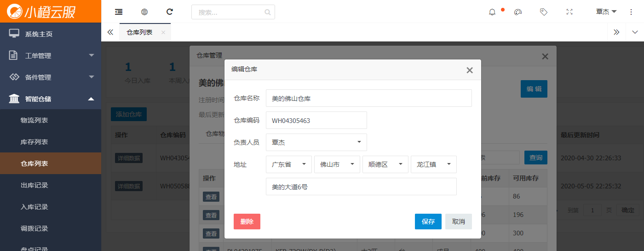644x251 pixels.
Task: Open city dropdown 佛山市
Action: (337, 164)
